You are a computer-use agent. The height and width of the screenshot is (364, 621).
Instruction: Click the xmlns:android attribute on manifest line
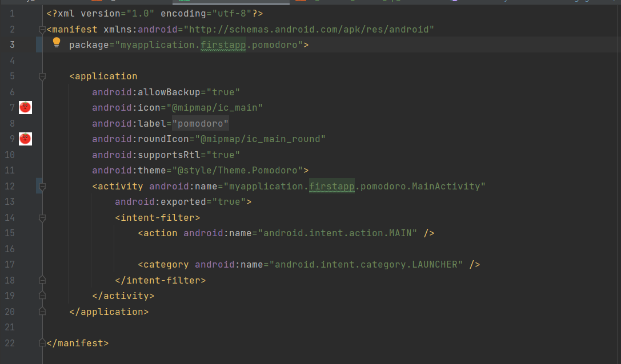click(x=141, y=29)
